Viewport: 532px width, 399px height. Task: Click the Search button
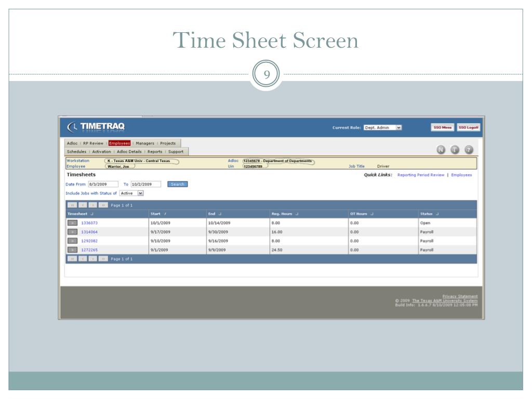[x=178, y=184]
